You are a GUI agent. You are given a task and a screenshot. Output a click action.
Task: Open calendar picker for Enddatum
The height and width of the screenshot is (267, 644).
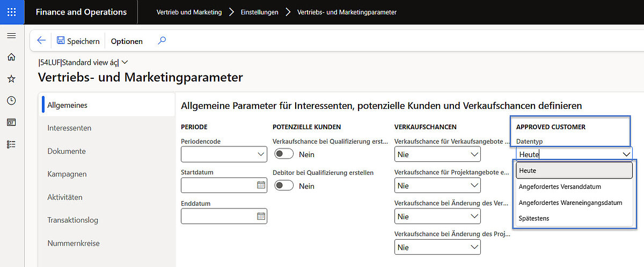point(261,217)
